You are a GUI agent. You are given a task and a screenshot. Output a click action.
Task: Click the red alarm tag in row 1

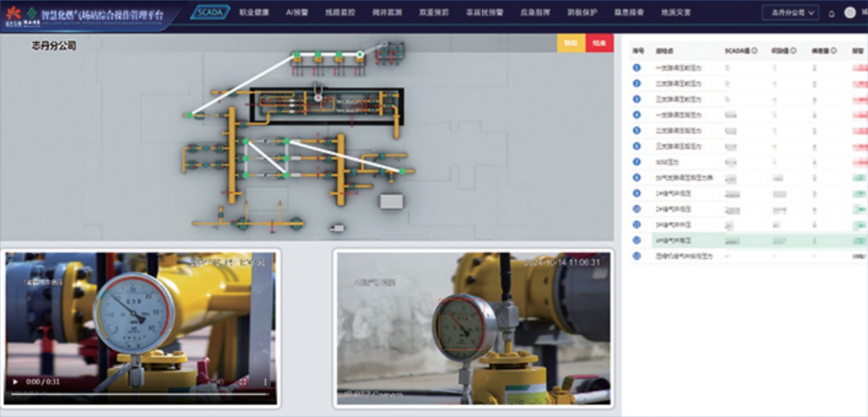(x=860, y=68)
